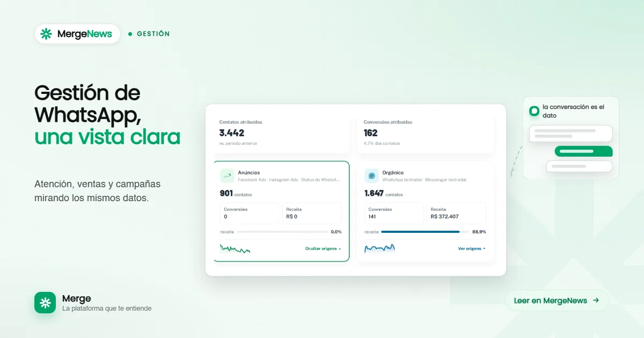Click the Orgânico blue sparkline chart
644x338 pixels.
tap(379, 248)
